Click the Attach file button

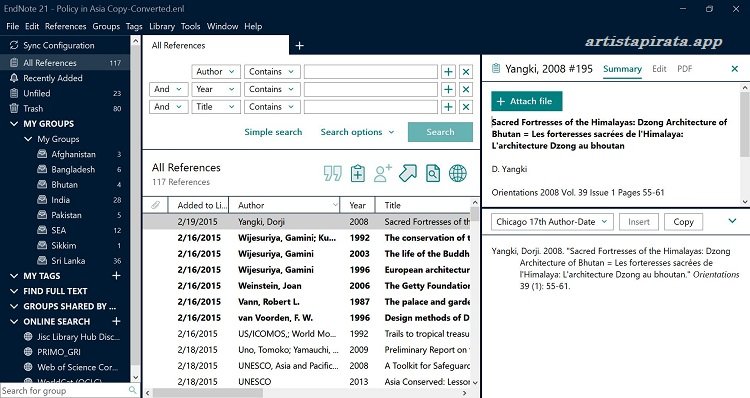pyautogui.click(x=527, y=101)
